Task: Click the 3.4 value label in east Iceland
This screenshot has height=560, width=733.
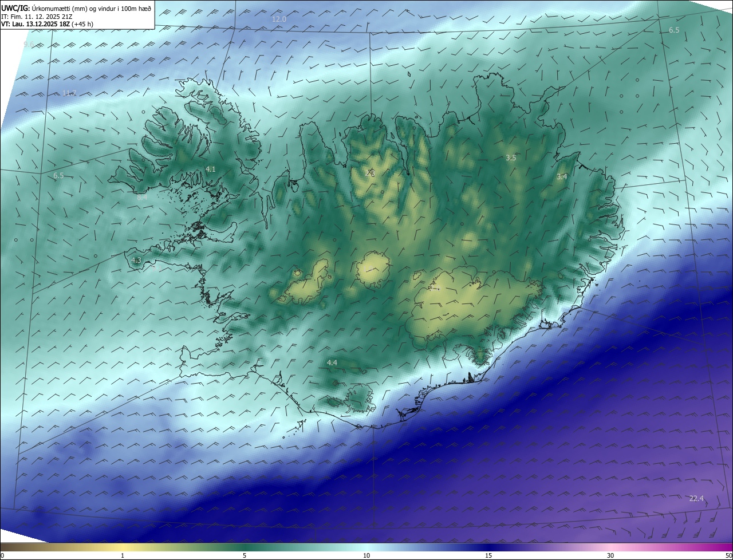Action: [x=562, y=177]
